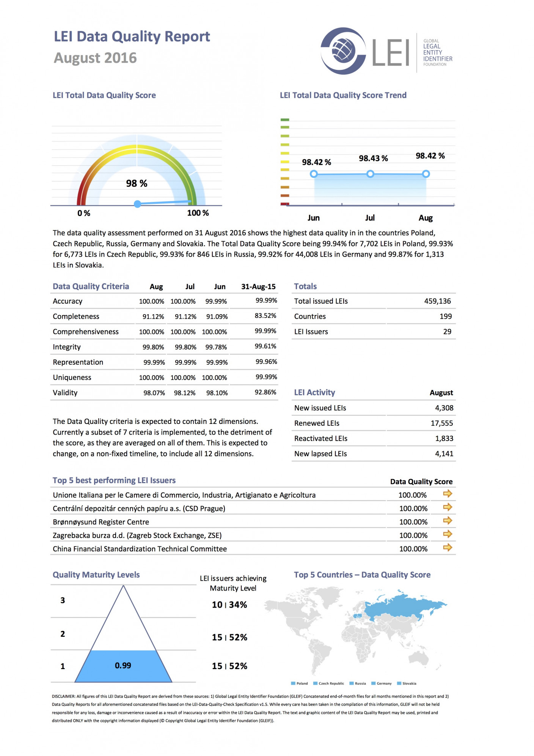Viewport: 534px width, 756px height.
Task: Click the Totals heading
Action: (305, 287)
